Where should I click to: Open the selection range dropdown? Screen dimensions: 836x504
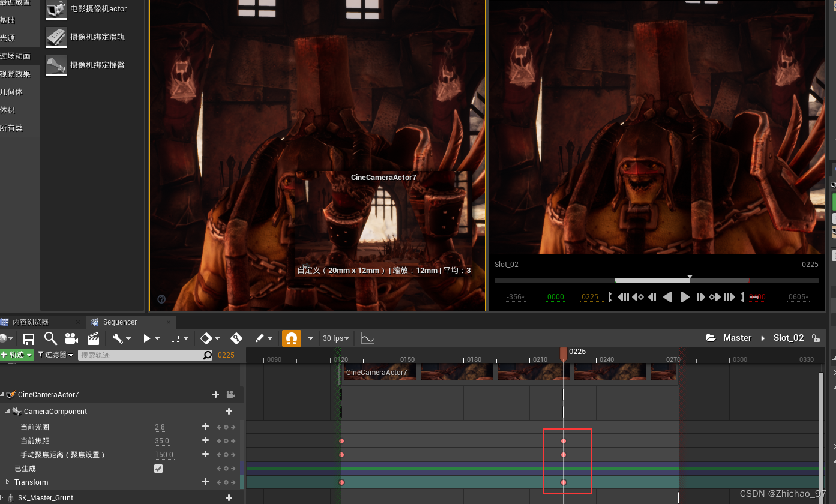(179, 338)
